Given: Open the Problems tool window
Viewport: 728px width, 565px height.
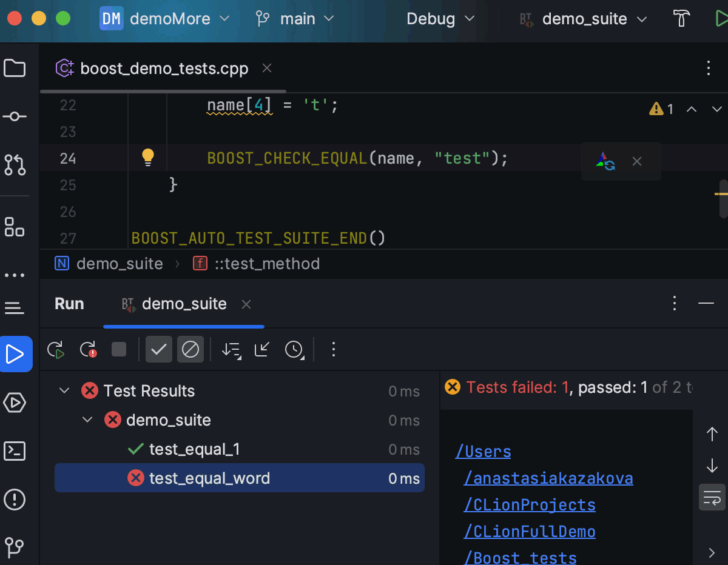Looking at the screenshot, I should tap(15, 500).
